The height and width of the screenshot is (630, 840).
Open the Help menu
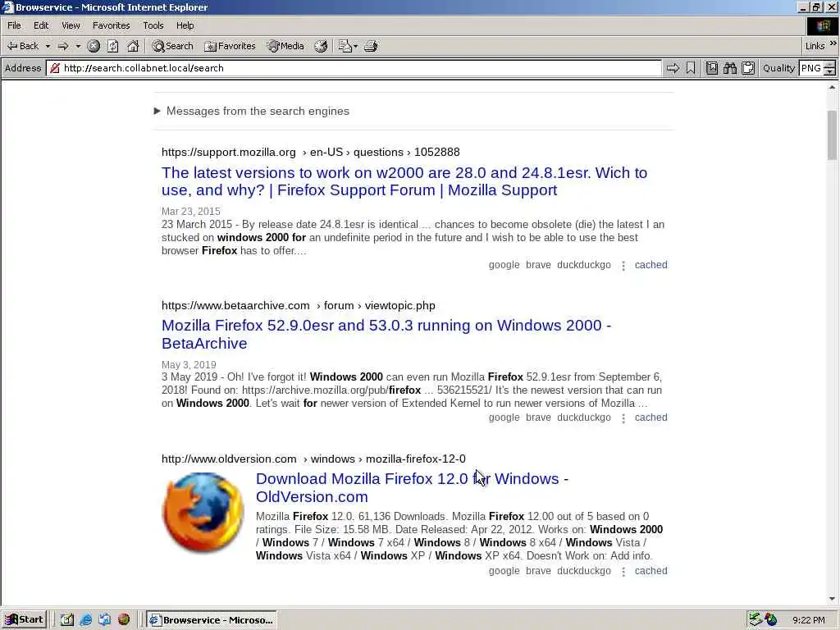coord(185,25)
